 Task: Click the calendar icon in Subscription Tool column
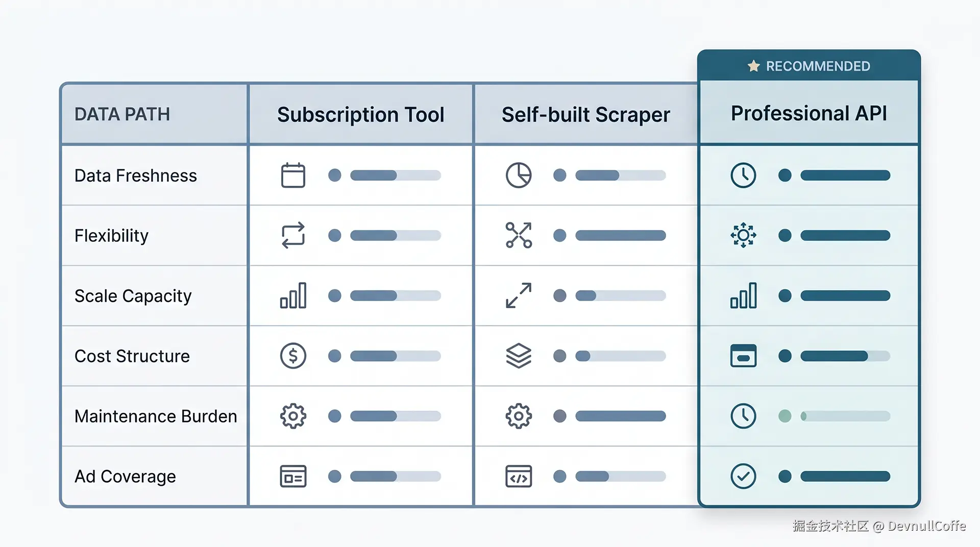[293, 176]
